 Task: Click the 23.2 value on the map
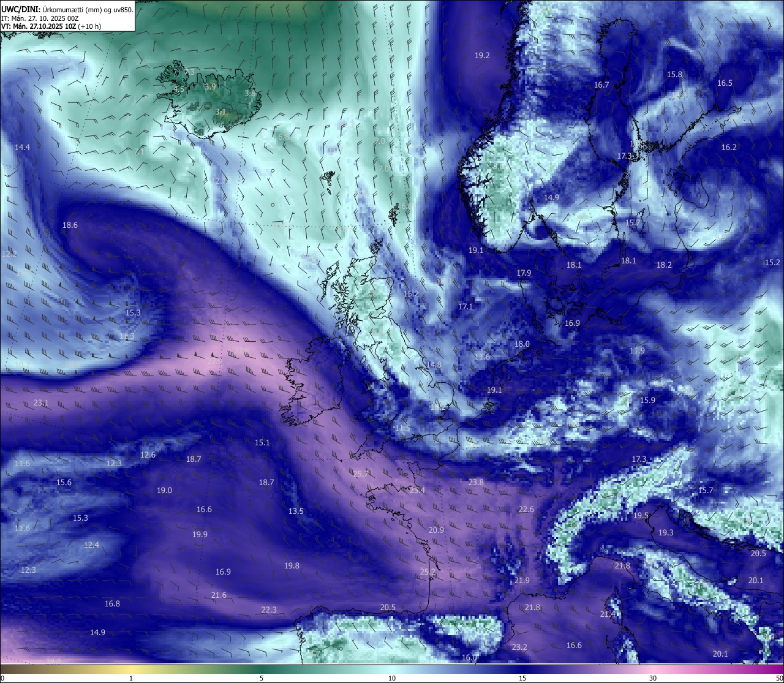click(x=519, y=647)
